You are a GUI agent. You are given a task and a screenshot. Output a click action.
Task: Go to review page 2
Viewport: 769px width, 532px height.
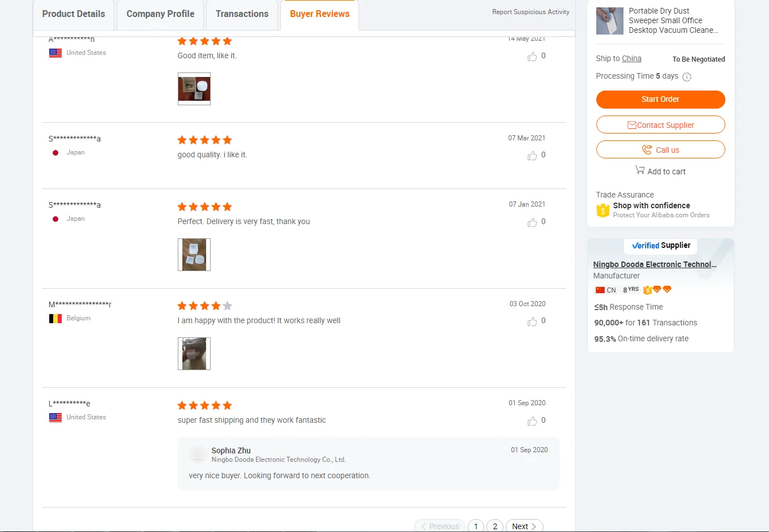(x=495, y=526)
